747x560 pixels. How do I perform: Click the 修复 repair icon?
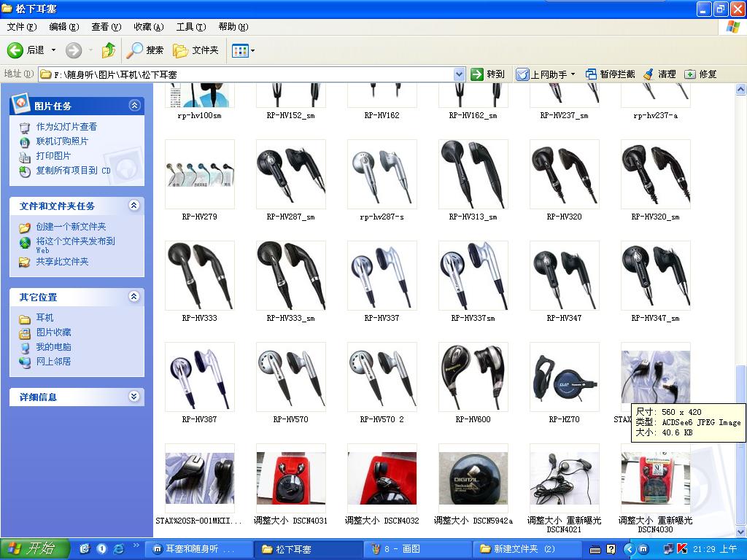click(689, 74)
